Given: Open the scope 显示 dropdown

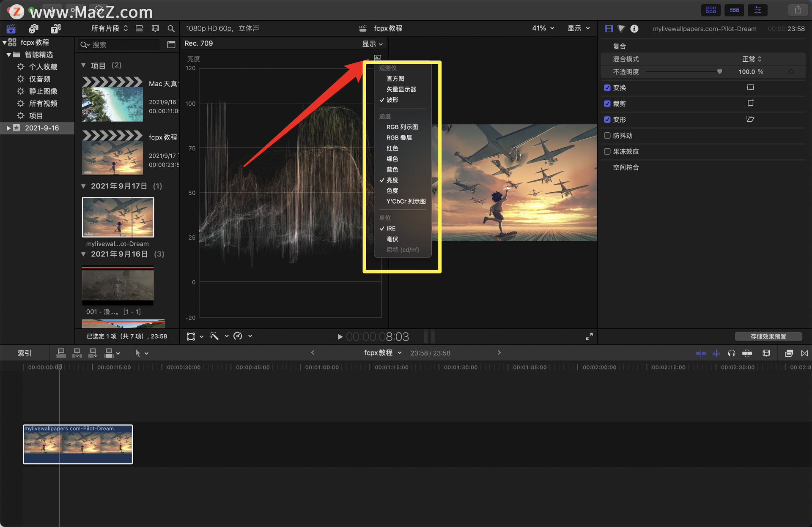Looking at the screenshot, I should pyautogui.click(x=373, y=44).
